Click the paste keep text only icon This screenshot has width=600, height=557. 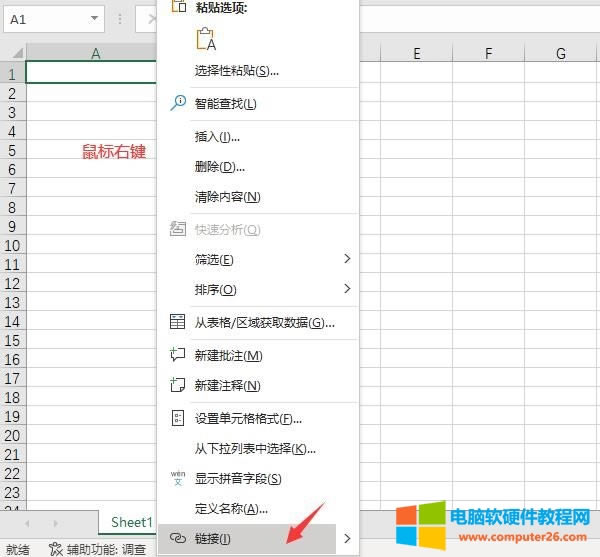[x=206, y=40]
